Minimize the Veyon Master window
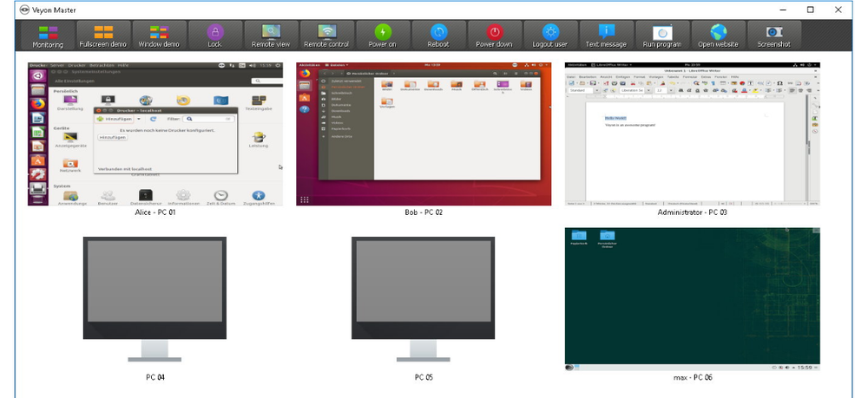 click(x=783, y=10)
